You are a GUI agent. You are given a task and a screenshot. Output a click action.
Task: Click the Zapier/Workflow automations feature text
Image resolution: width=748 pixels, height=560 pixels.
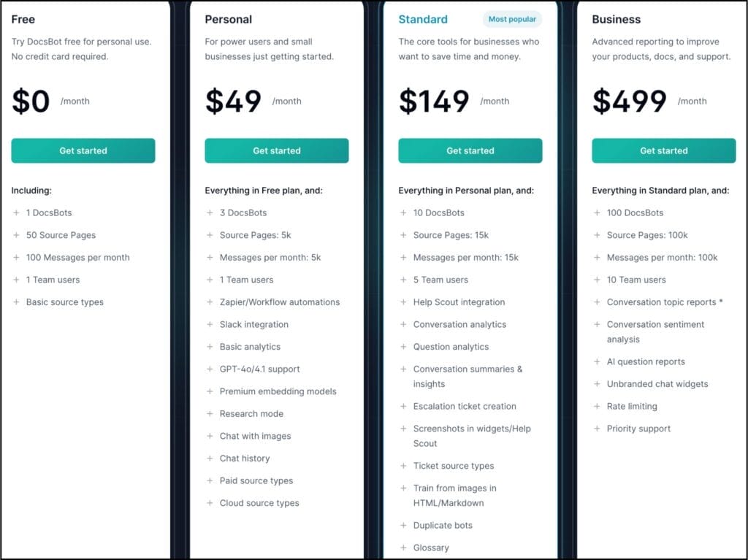pyautogui.click(x=280, y=302)
